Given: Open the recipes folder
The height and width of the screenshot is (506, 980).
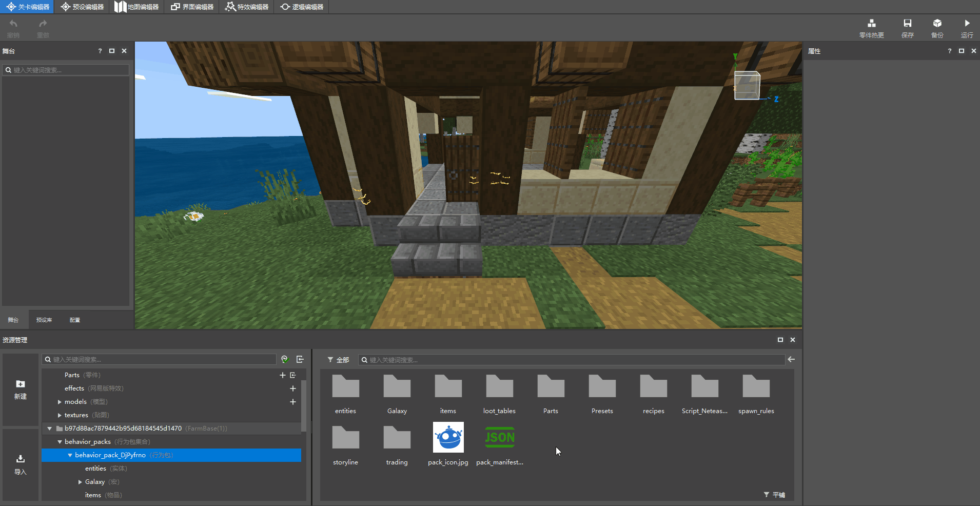Looking at the screenshot, I should 654,386.
